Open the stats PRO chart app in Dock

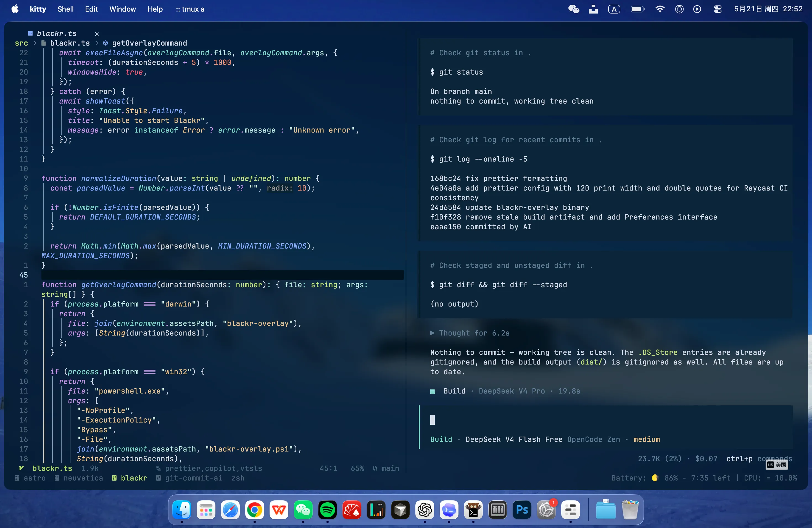[376, 510]
